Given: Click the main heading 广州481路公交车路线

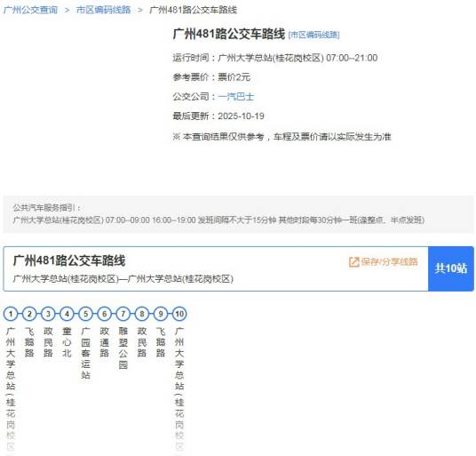Looking at the screenshot, I should click(229, 34).
